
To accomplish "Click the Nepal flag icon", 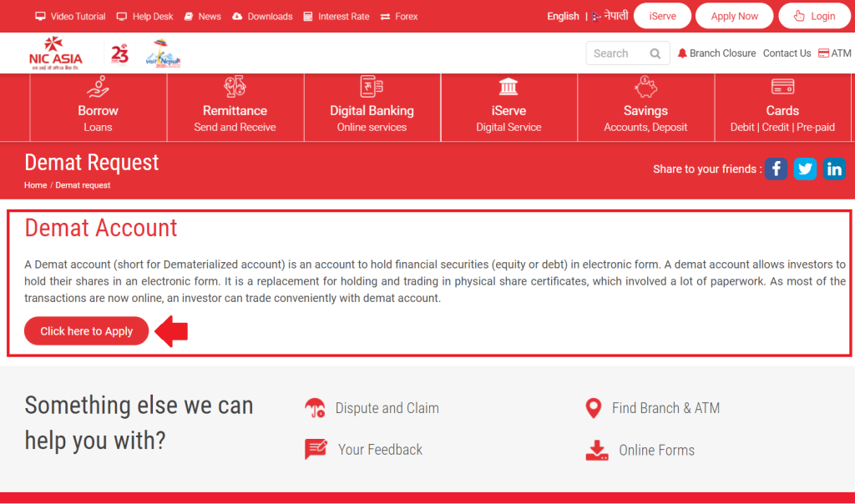I will [596, 17].
